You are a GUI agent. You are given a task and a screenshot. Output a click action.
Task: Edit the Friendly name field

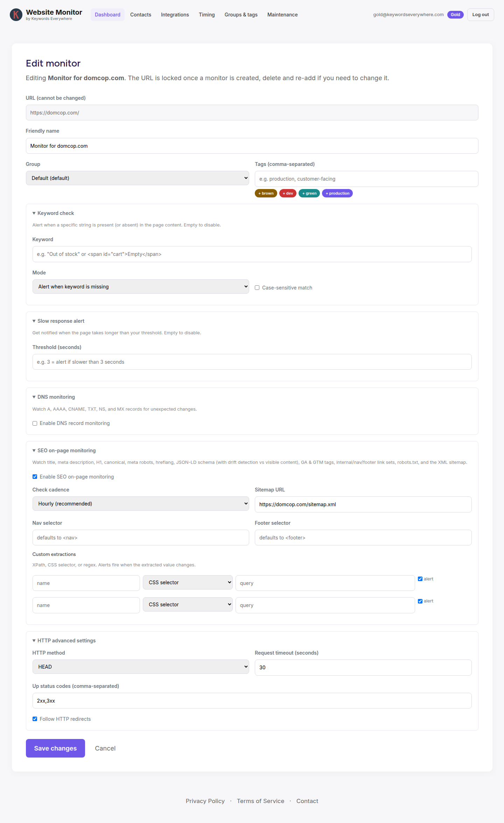point(252,146)
